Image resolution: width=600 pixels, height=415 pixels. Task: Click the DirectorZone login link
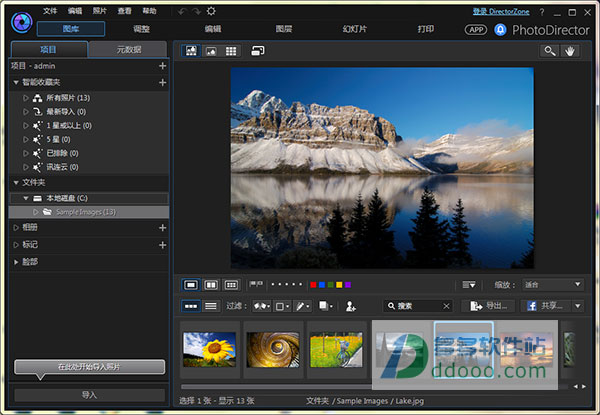pyautogui.click(x=501, y=11)
